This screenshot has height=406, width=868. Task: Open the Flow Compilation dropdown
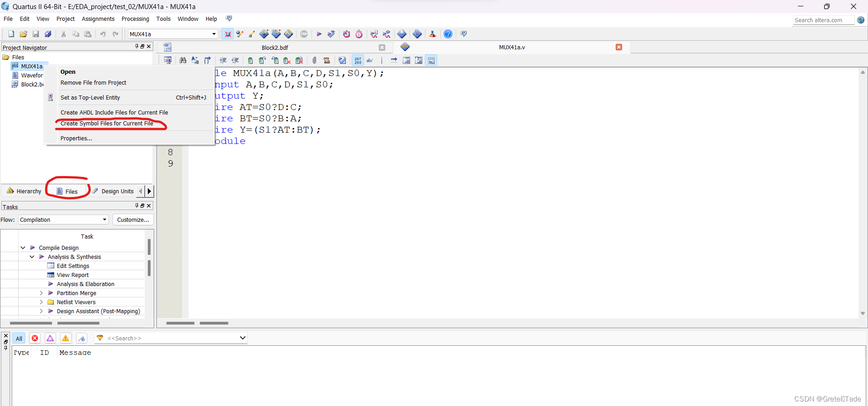click(x=104, y=220)
